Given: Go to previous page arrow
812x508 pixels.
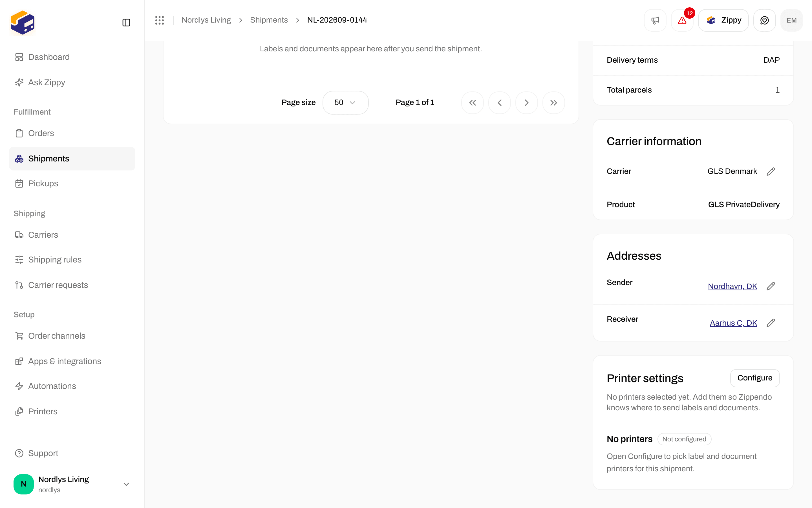Looking at the screenshot, I should point(499,103).
